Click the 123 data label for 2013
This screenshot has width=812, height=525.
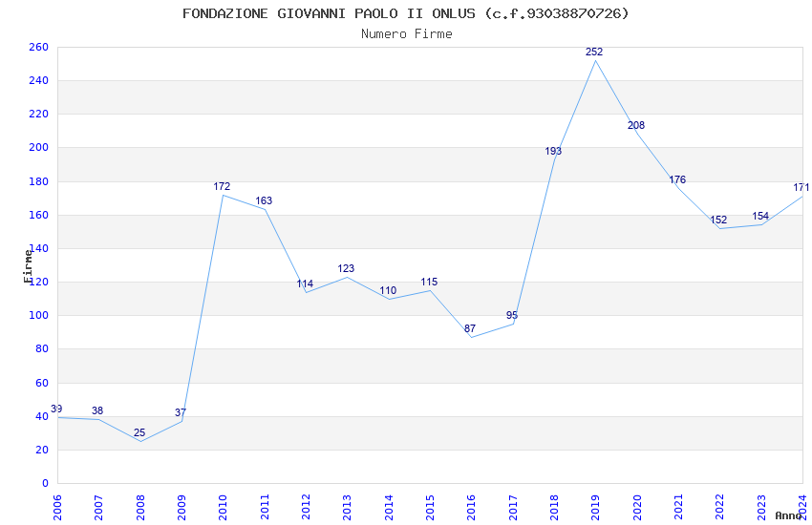coord(346,268)
